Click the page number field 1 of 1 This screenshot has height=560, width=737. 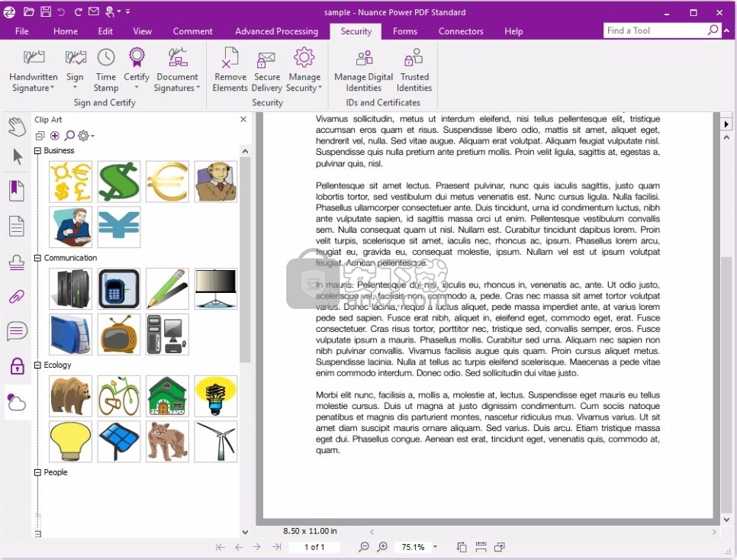point(314,547)
